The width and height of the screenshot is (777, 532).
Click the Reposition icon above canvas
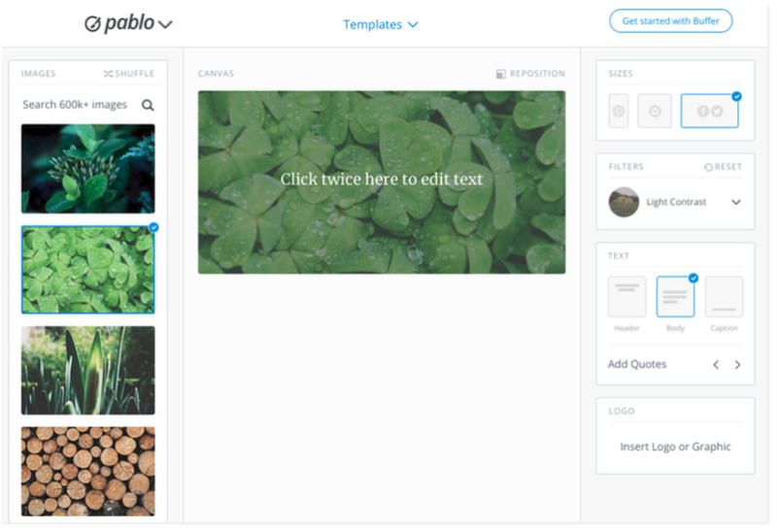click(501, 74)
